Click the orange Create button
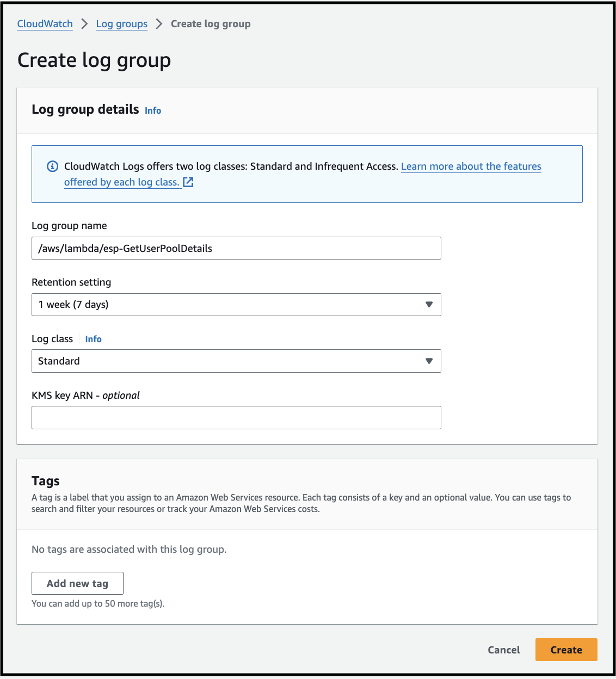Viewport: 616px width, 679px height. pos(566,650)
